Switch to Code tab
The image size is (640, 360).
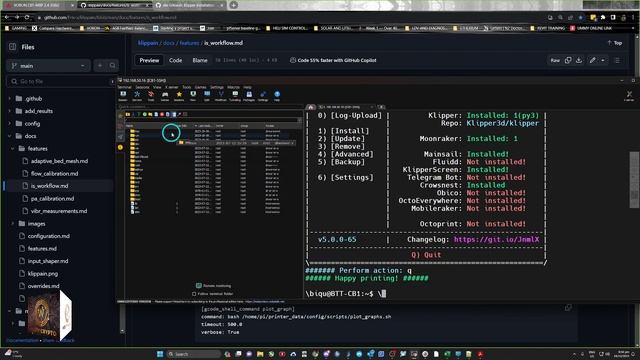[176, 60]
